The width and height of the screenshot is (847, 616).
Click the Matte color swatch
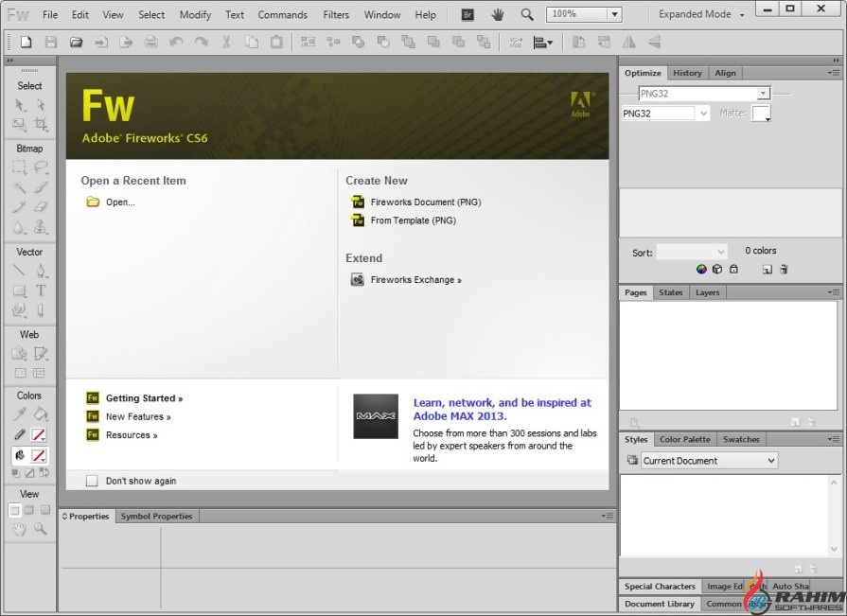pos(760,114)
